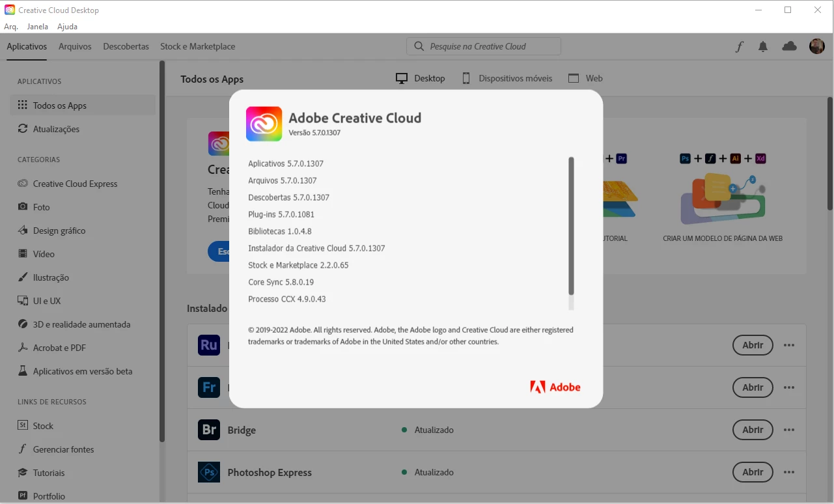Click Abrir for Bridge
Viewport: 834px width, 504px height.
point(753,430)
